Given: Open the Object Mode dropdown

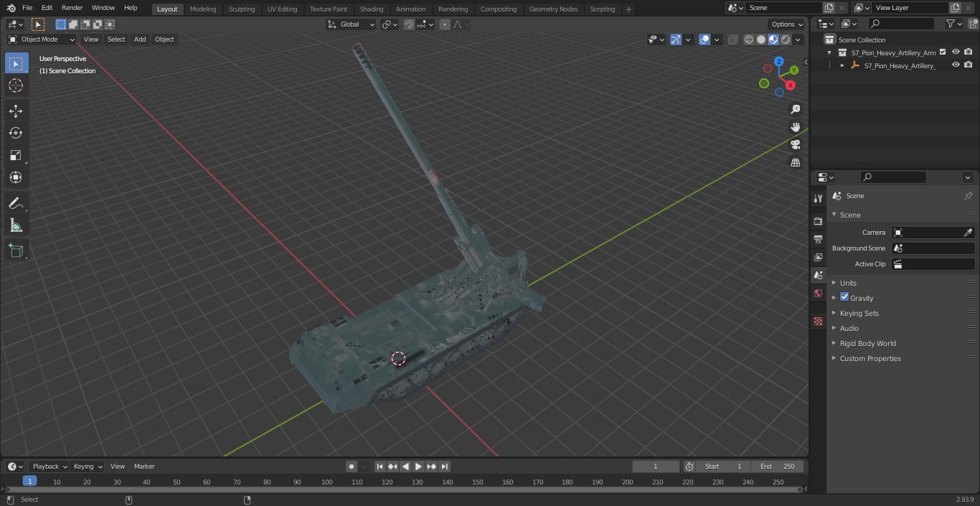Looking at the screenshot, I should click(42, 39).
